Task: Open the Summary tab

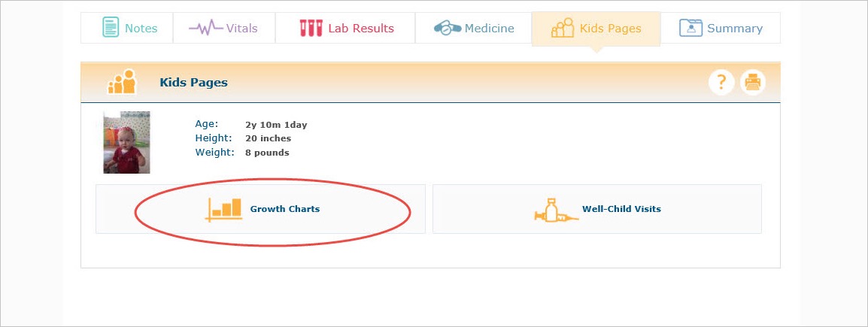Action: point(720,28)
